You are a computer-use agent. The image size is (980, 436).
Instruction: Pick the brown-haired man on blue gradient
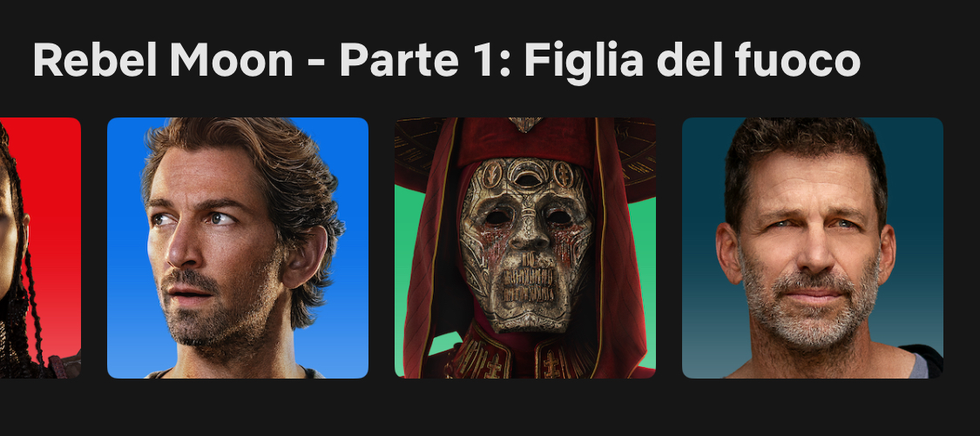point(238,248)
